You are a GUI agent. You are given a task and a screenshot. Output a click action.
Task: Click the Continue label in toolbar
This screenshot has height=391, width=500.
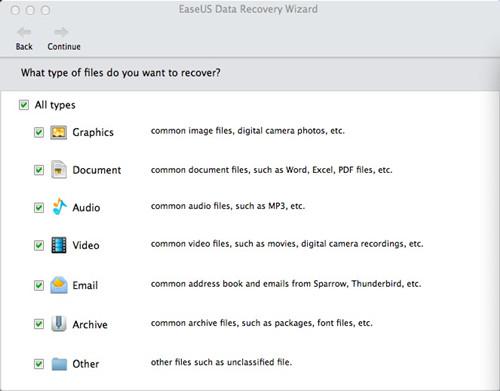(x=64, y=46)
